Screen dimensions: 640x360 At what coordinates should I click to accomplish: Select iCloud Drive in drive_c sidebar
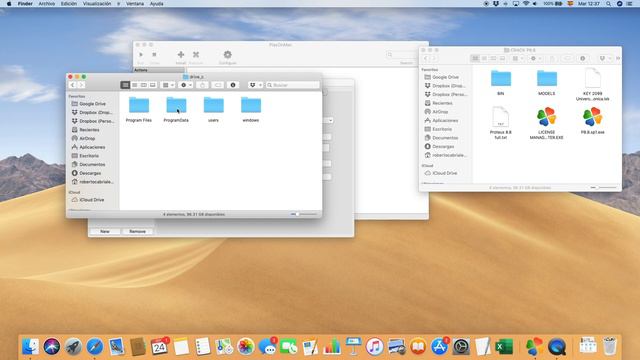92,200
